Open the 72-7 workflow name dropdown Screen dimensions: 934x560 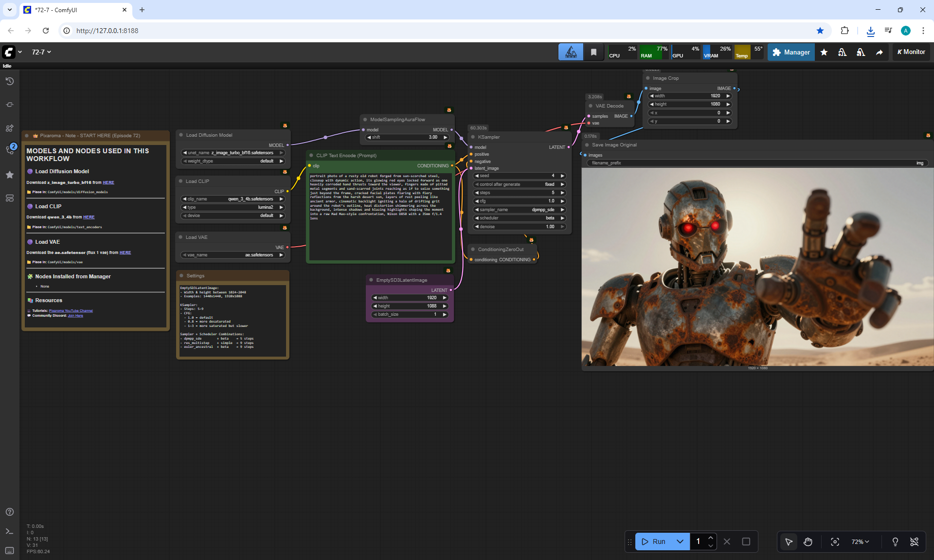click(x=41, y=52)
